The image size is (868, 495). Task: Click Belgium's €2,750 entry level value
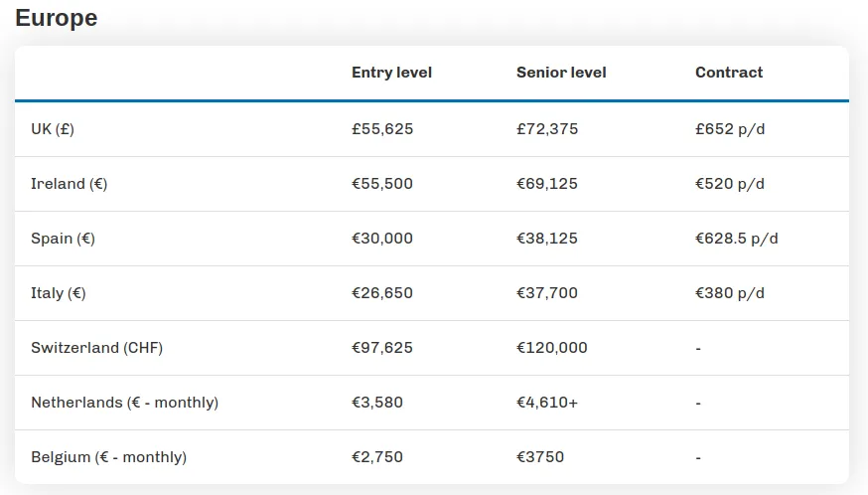click(377, 457)
